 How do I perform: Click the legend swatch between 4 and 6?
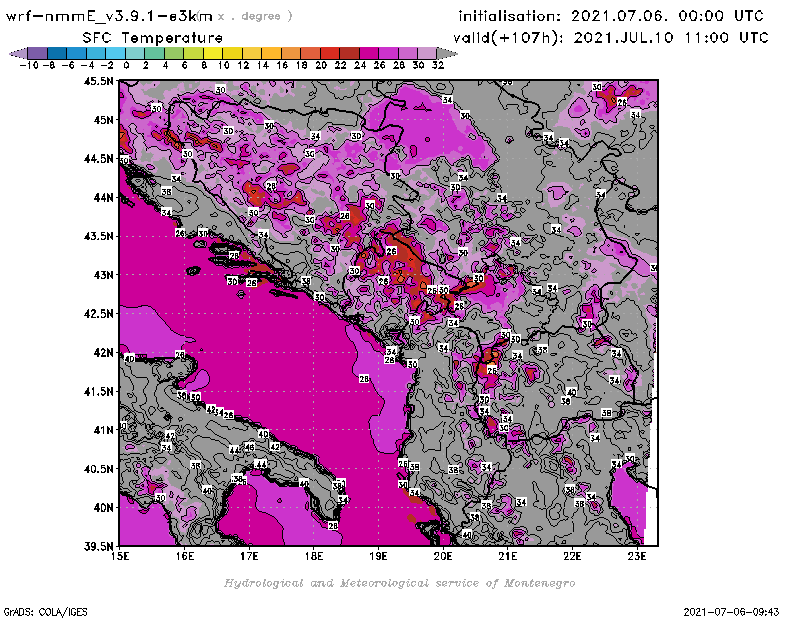[x=173, y=53]
